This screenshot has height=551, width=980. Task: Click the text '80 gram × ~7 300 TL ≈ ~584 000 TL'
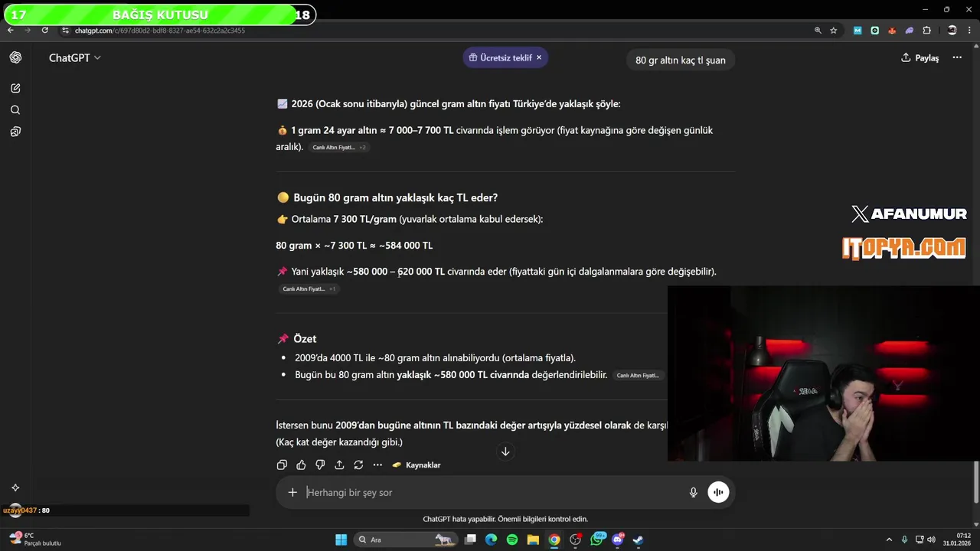[x=354, y=246]
